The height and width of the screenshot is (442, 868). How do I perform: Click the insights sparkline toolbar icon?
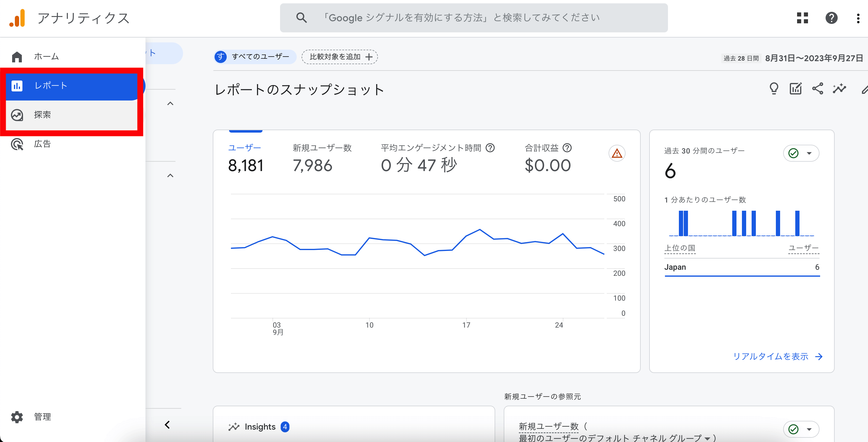pos(839,89)
